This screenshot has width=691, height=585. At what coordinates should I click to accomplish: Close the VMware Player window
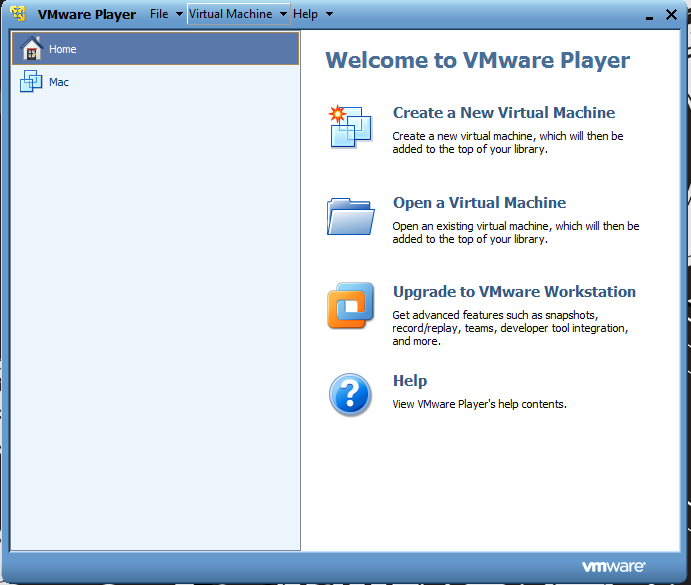pyautogui.click(x=671, y=15)
